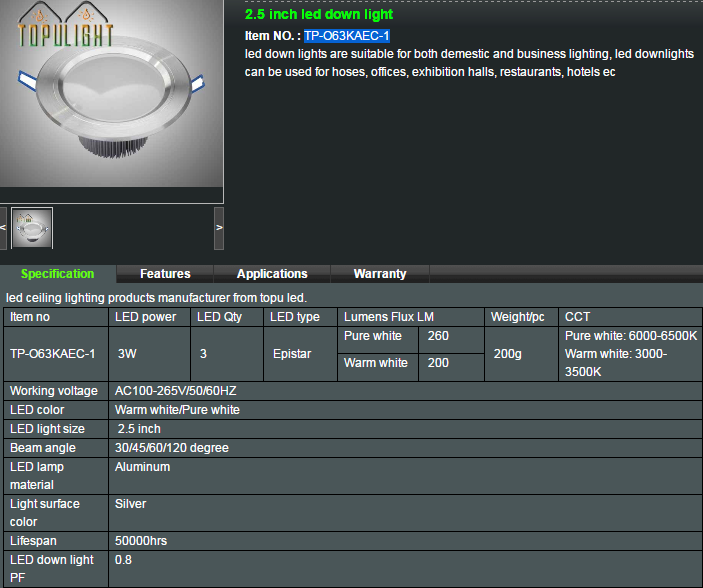Select the 30/45/60/120 degree beam angle value
The height and width of the screenshot is (588, 703).
172,448
